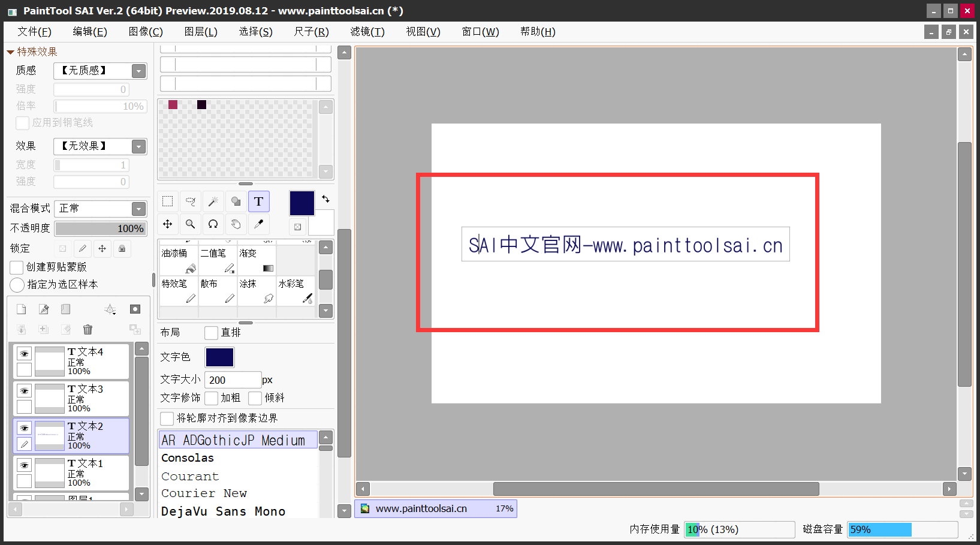
Task: Select the zoom magnifier tool
Action: coord(191,224)
